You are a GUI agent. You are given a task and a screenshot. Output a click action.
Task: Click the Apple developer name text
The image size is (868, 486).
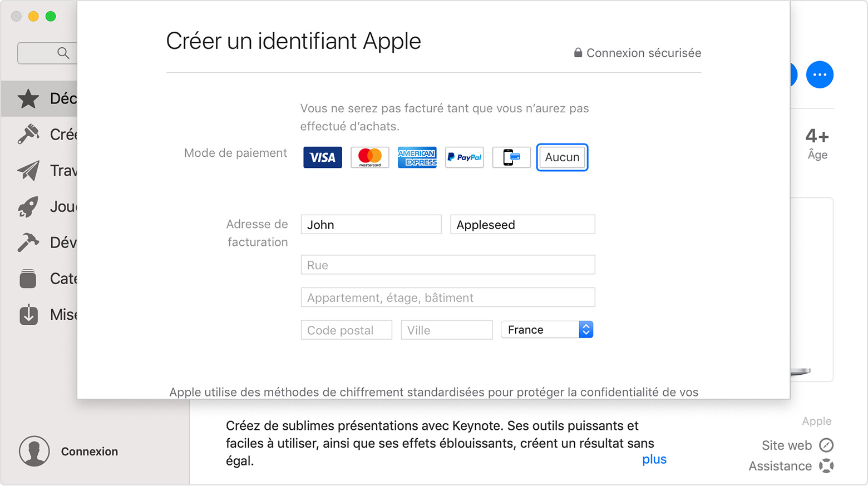[x=817, y=421]
